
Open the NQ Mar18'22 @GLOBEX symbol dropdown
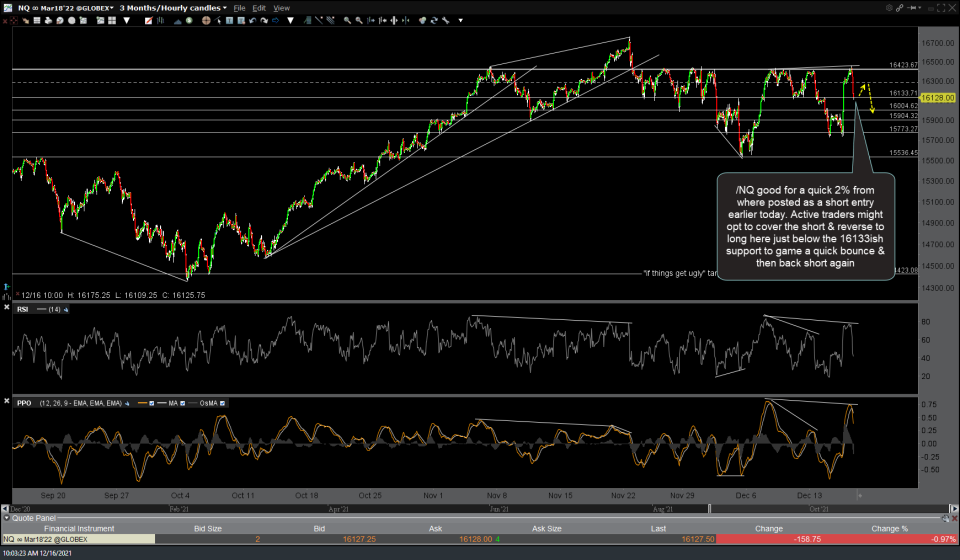111,8
